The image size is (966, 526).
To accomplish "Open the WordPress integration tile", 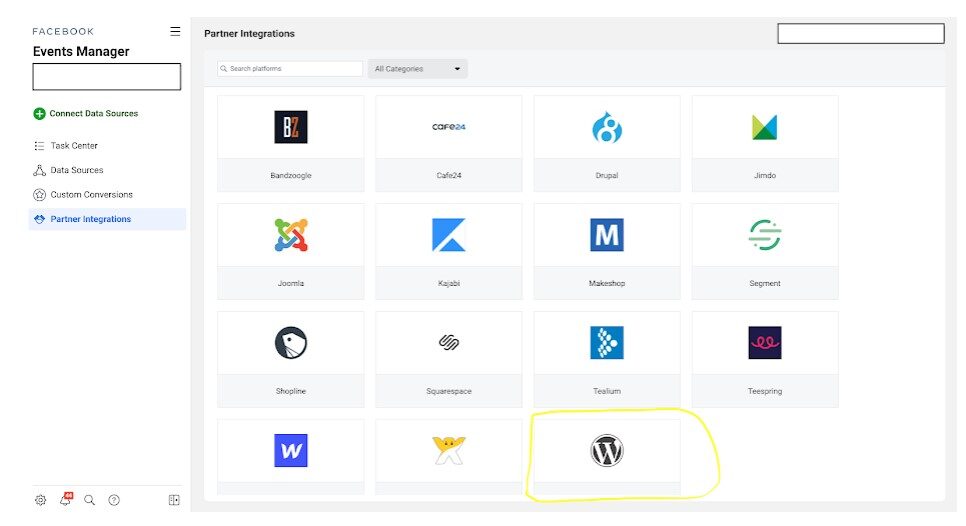I will [606, 452].
